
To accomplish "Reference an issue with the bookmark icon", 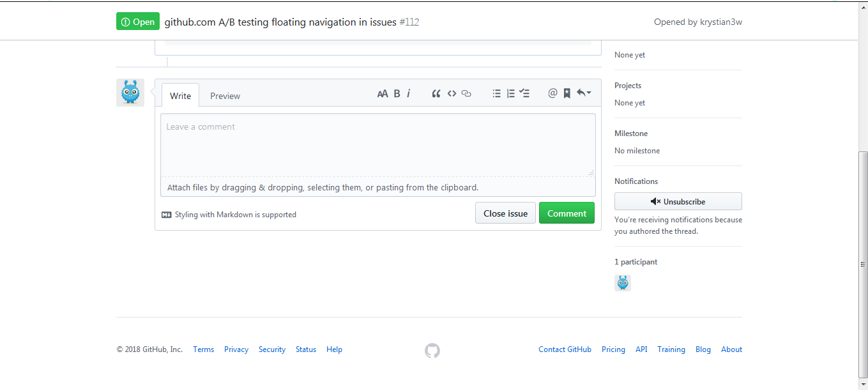I will [x=567, y=93].
